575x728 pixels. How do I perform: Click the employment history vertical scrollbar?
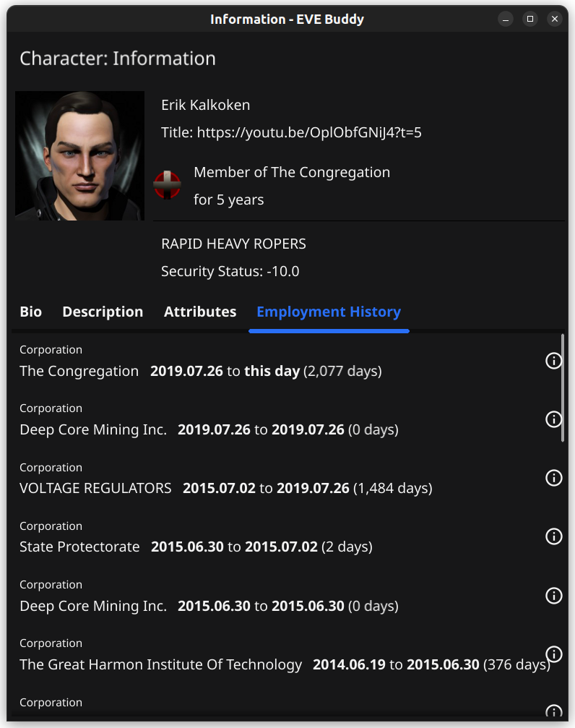coord(563,387)
